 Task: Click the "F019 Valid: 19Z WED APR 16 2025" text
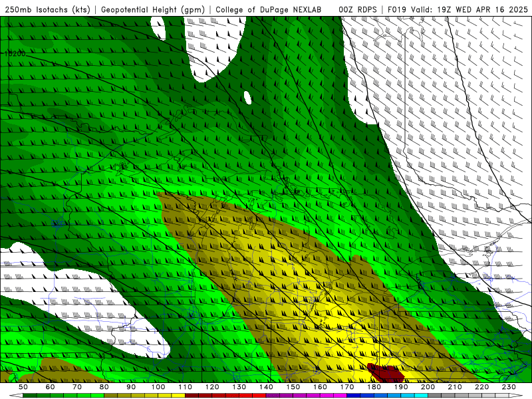[x=458, y=10]
